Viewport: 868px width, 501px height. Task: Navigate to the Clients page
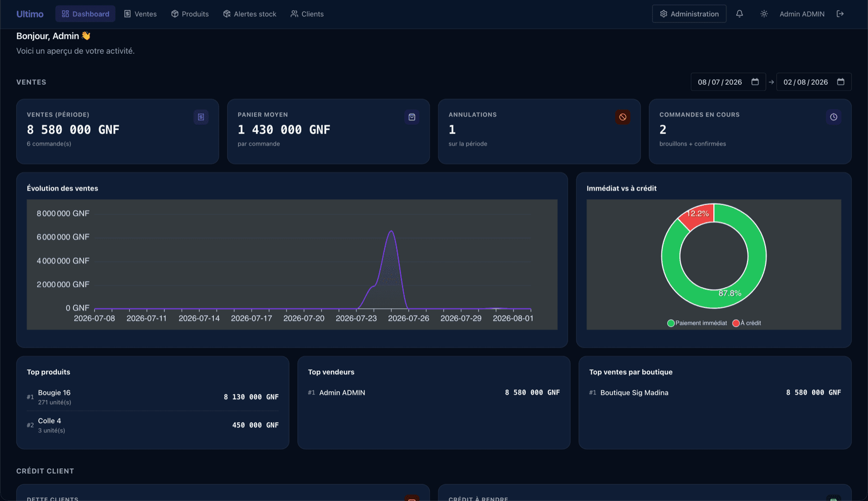[307, 14]
